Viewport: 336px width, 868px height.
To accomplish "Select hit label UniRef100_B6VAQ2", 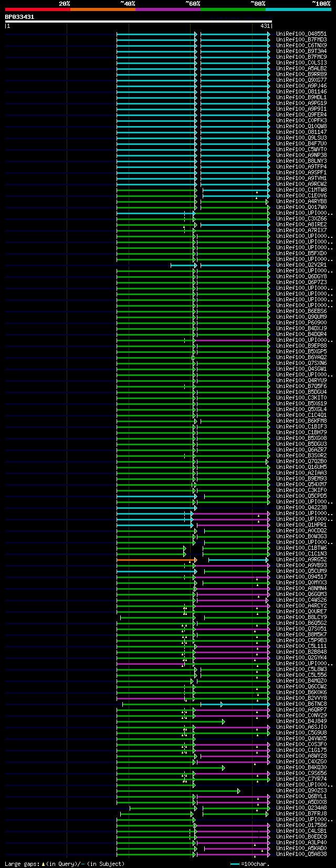I will click(x=301, y=358).
